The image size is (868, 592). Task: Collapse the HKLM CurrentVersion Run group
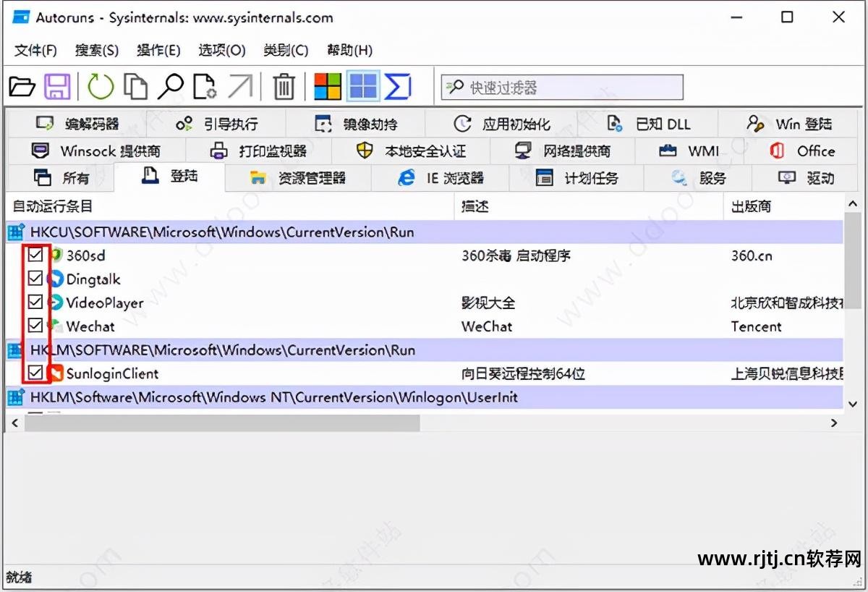point(14,350)
